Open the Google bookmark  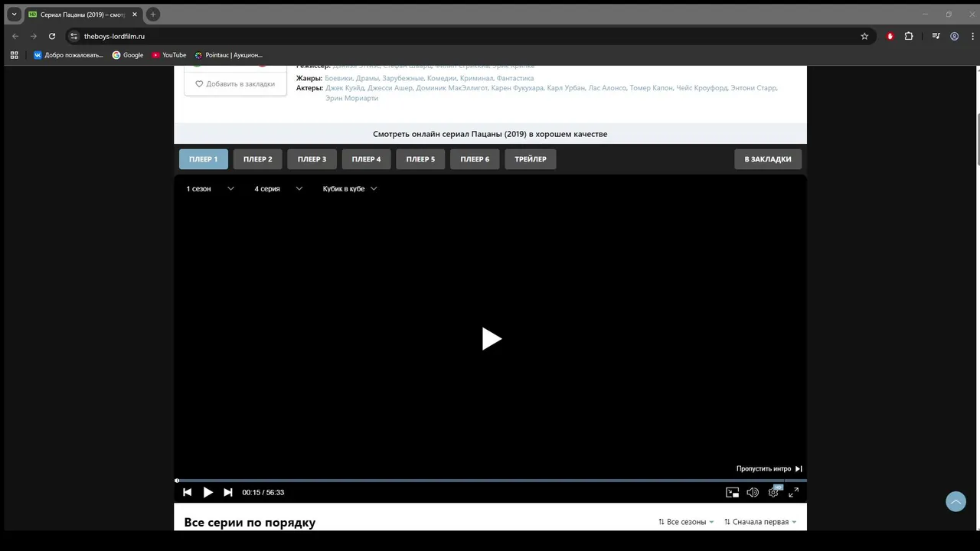coord(128,55)
